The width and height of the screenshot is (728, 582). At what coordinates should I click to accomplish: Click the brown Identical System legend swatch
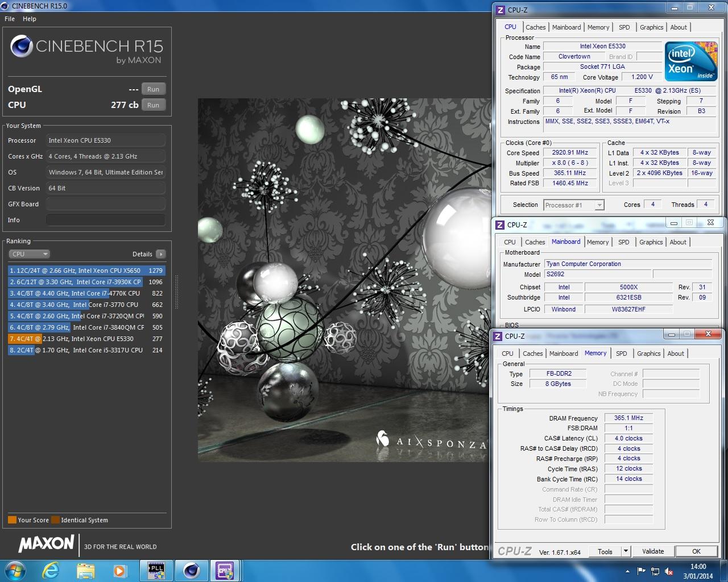(55, 519)
